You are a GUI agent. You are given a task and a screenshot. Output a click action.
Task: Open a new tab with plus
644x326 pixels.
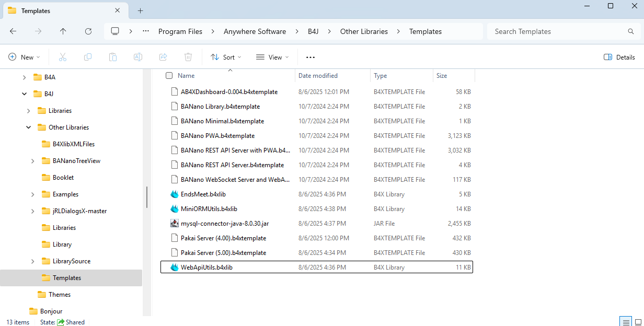(141, 10)
